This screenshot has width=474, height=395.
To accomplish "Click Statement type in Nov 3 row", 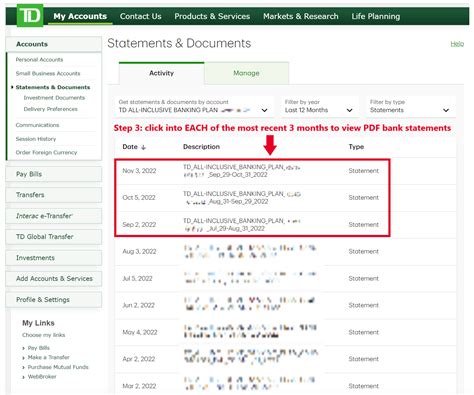I will click(364, 171).
